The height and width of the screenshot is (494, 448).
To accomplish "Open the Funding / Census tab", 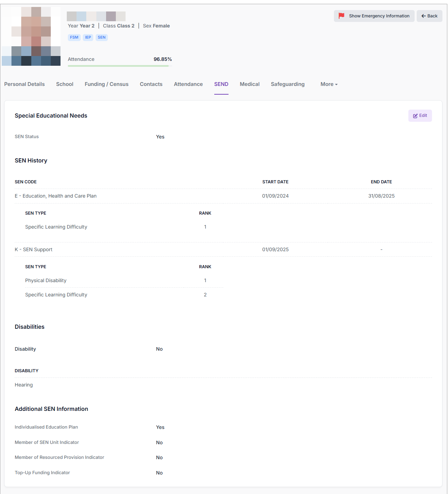I will 106,84.
